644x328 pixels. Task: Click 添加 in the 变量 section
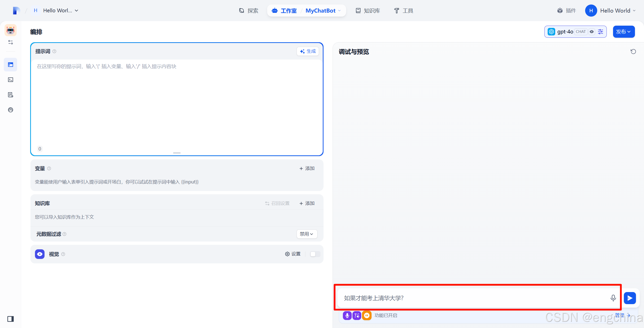tap(307, 168)
